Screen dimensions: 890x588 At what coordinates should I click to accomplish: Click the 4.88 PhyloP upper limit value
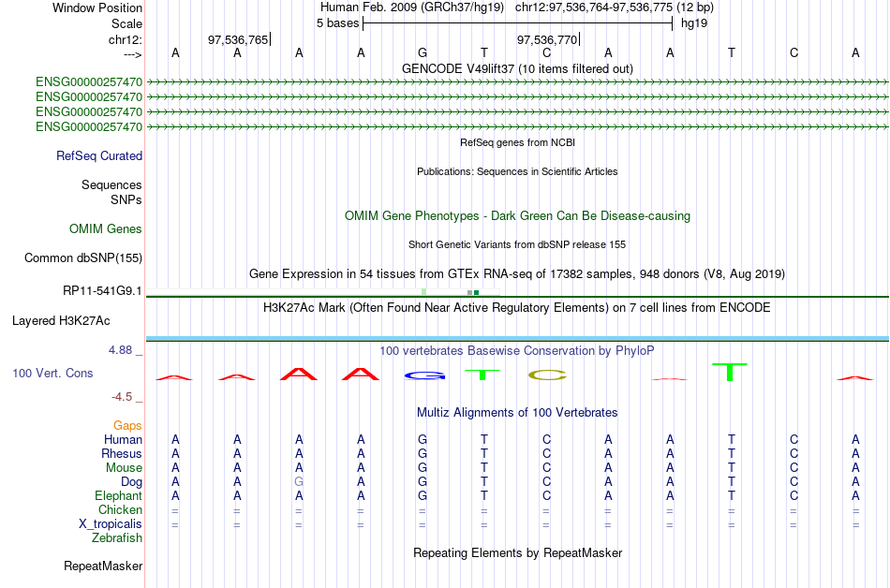tap(120, 350)
